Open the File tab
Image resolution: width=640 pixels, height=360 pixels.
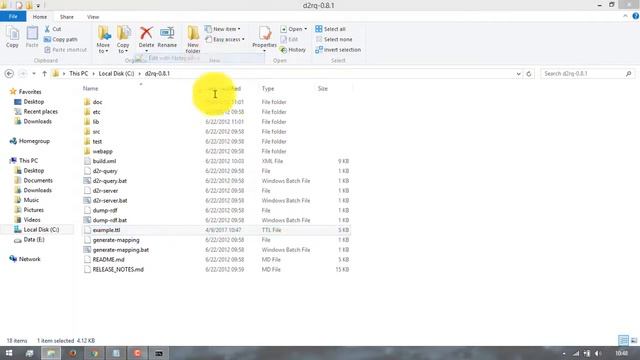click(13, 16)
